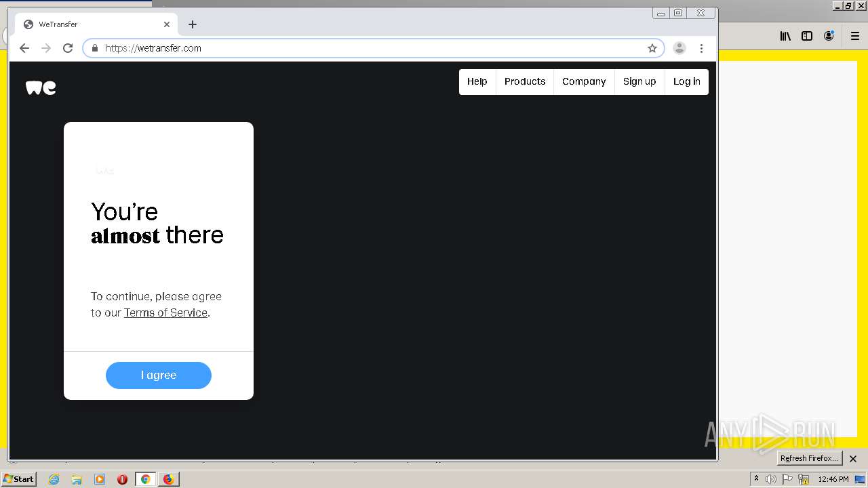Click the Sign up item
Image resolution: width=868 pixels, height=488 pixels.
pos(639,81)
